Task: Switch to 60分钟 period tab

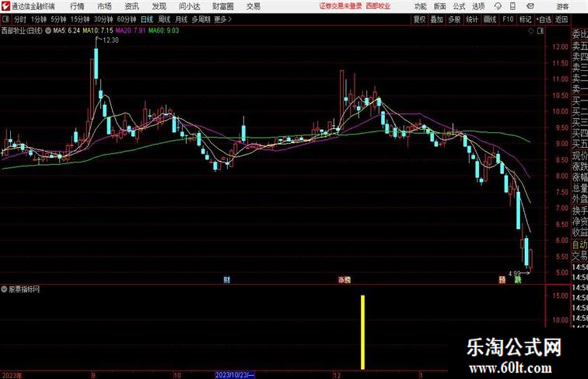Action: click(127, 19)
